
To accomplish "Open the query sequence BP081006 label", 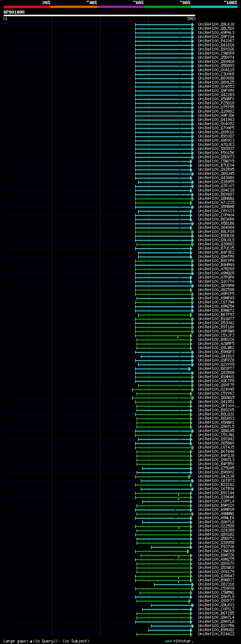I will [14, 12].
